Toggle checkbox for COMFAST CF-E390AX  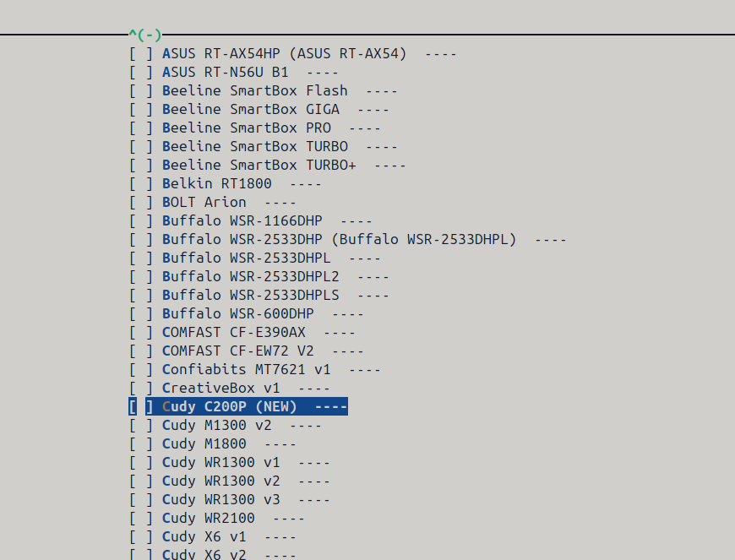[x=141, y=333]
